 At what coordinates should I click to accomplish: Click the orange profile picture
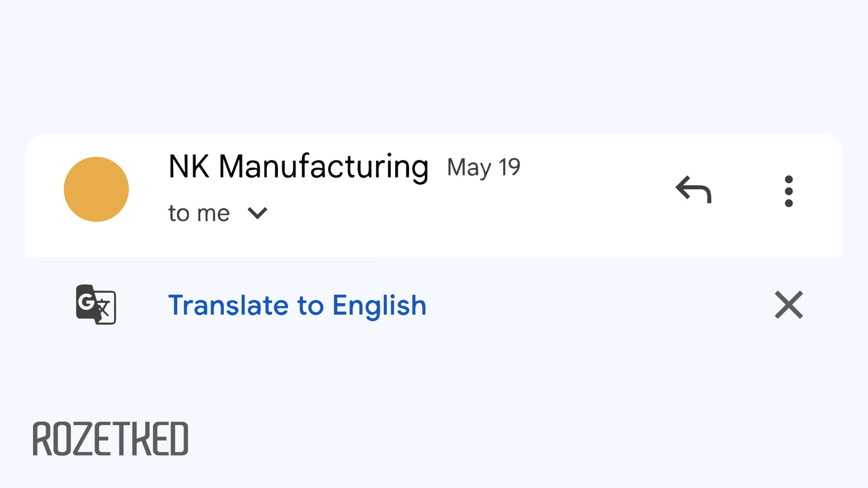click(x=96, y=189)
